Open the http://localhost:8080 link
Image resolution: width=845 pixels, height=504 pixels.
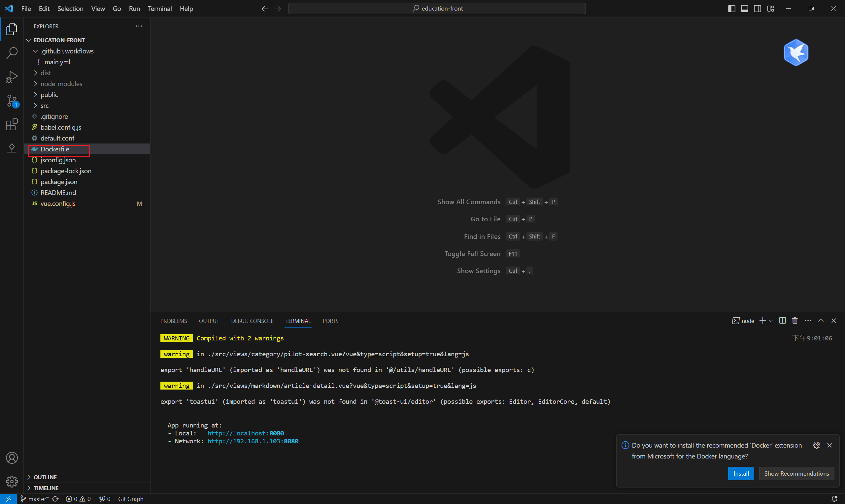pyautogui.click(x=245, y=433)
